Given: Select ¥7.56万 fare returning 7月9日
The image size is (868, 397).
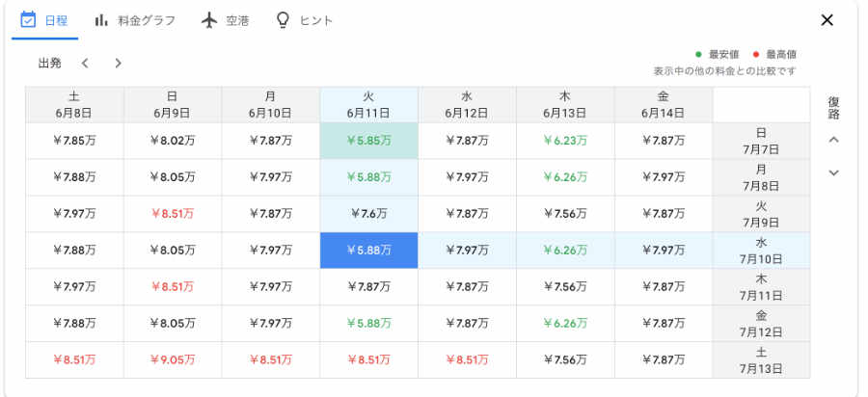Looking at the screenshot, I should (x=565, y=214).
